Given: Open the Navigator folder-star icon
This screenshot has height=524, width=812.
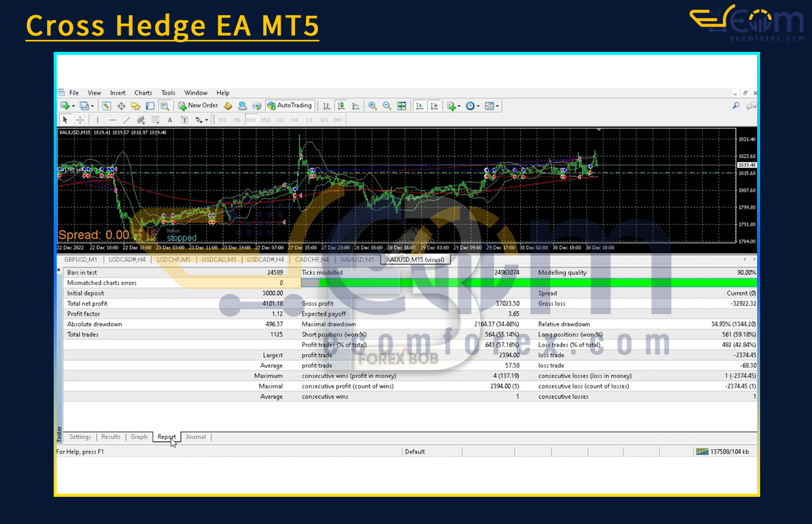Looking at the screenshot, I should (x=136, y=106).
